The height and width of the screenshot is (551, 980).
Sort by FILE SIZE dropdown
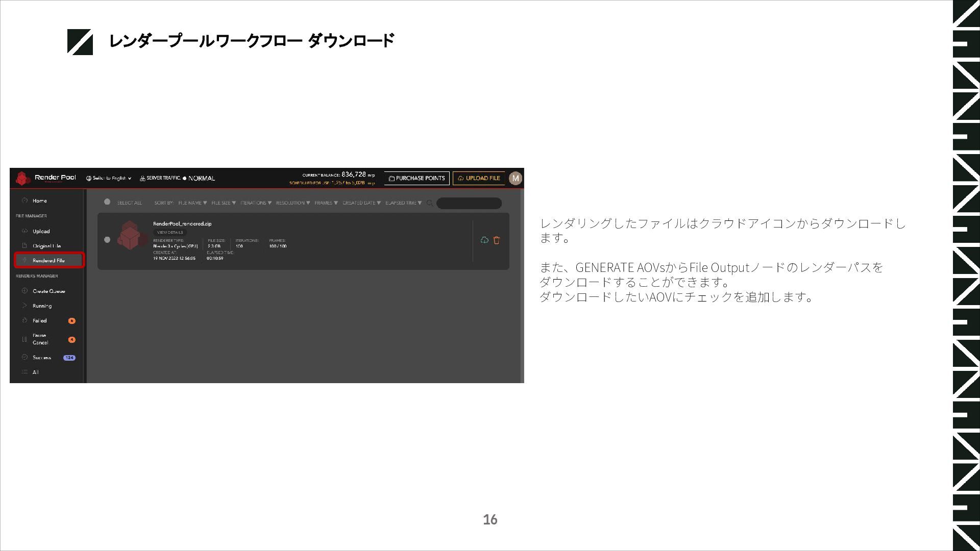224,203
